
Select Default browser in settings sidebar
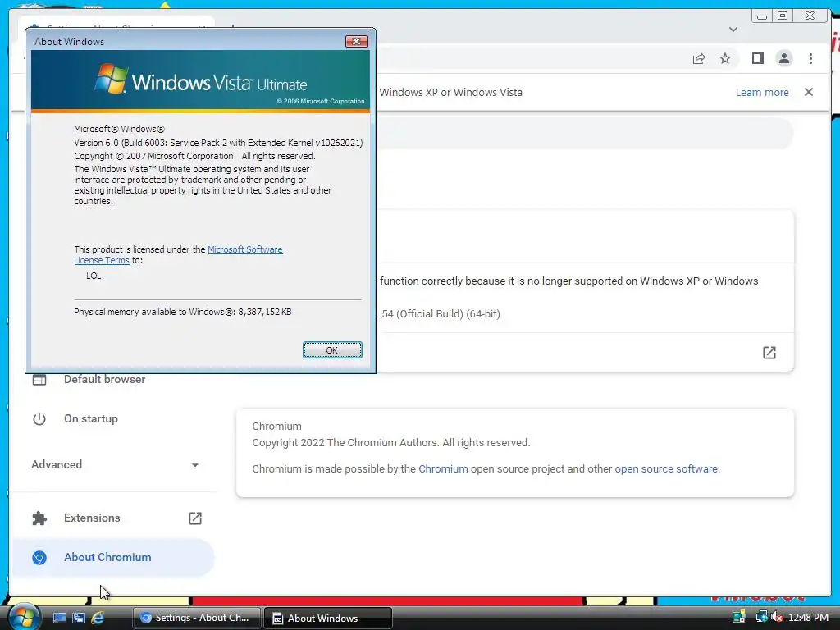(x=104, y=379)
